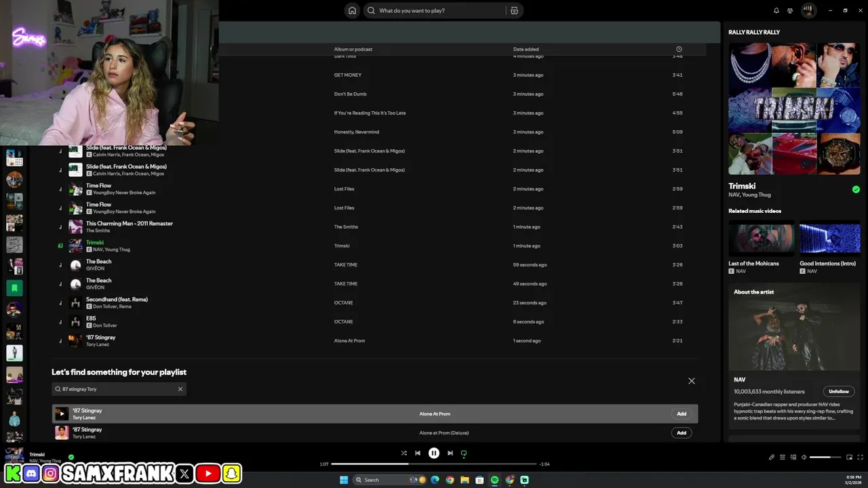Skip to next track
Viewport: 868px width, 488px height.
[x=450, y=453]
